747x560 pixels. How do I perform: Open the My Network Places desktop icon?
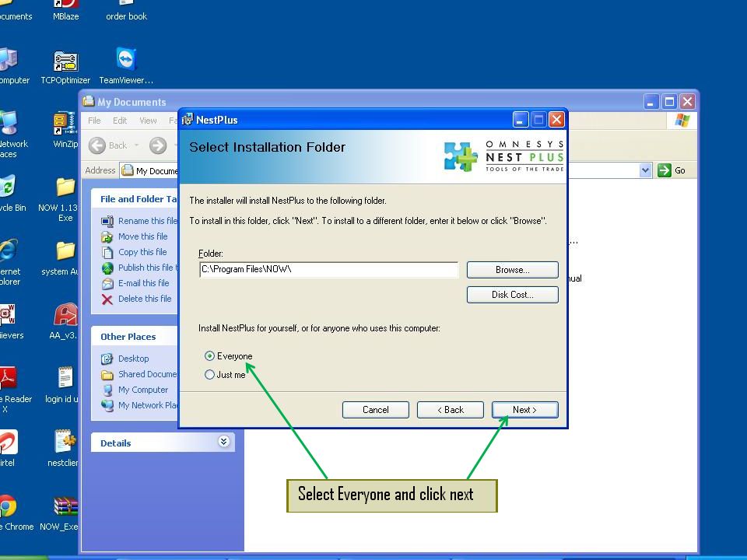tap(9, 124)
